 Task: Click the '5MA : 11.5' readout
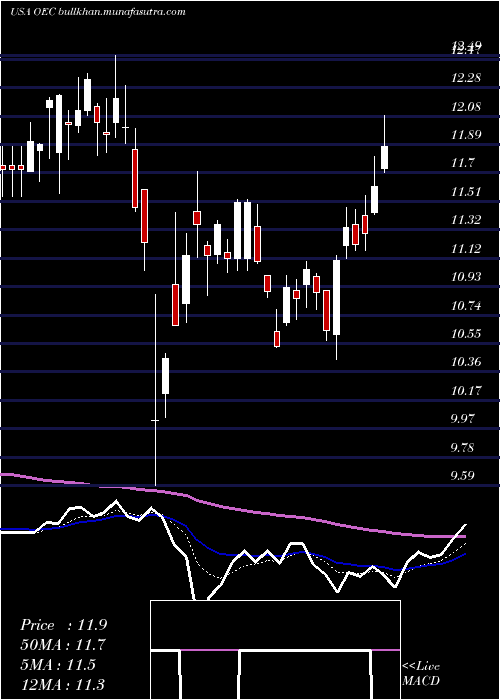click(x=58, y=664)
